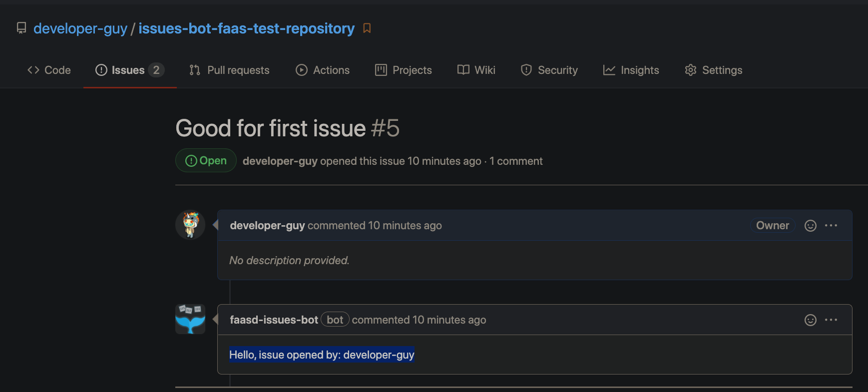Viewport: 868px width, 392px height.
Task: Open the issues-bot-faas-test-repository link
Action: coord(247,28)
